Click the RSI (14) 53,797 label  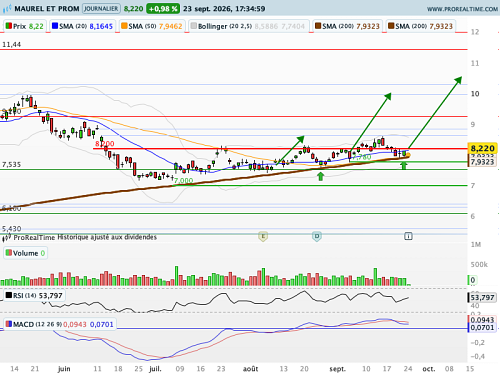tap(34, 295)
